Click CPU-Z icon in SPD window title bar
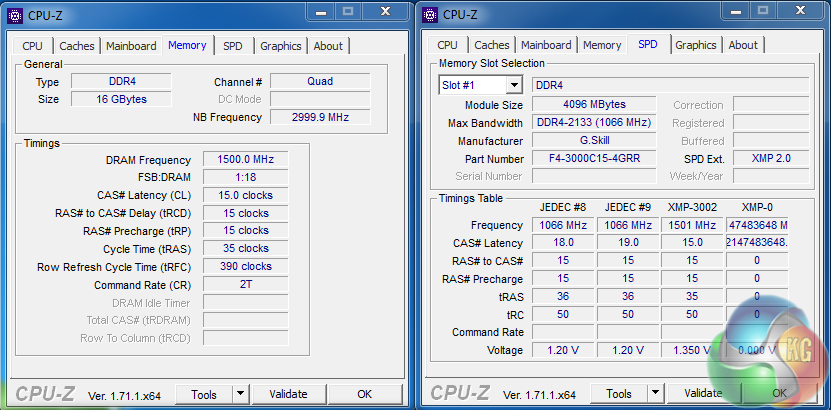Image resolution: width=831 pixels, height=410 pixels. pos(431,14)
